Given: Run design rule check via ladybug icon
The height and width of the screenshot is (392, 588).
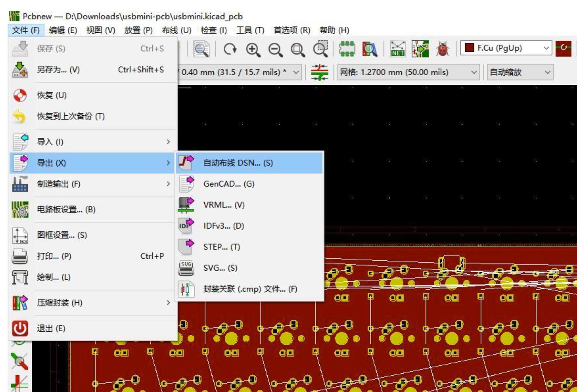Looking at the screenshot, I should (x=444, y=48).
